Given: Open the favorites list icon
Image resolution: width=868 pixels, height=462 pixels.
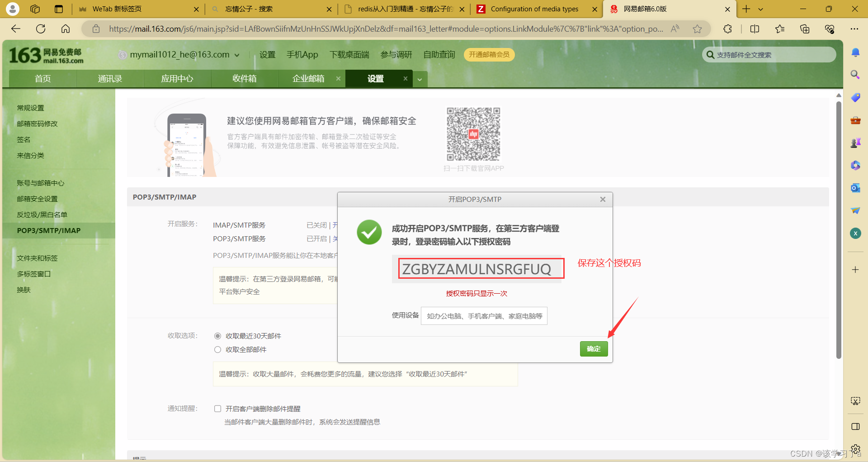Looking at the screenshot, I should [x=780, y=29].
